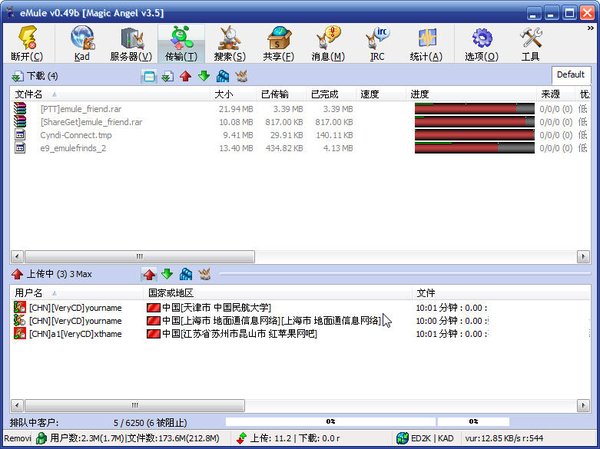The width and height of the screenshot is (600, 449).
Task: Show downloads list icon in downloads bar
Action: [x=167, y=77]
